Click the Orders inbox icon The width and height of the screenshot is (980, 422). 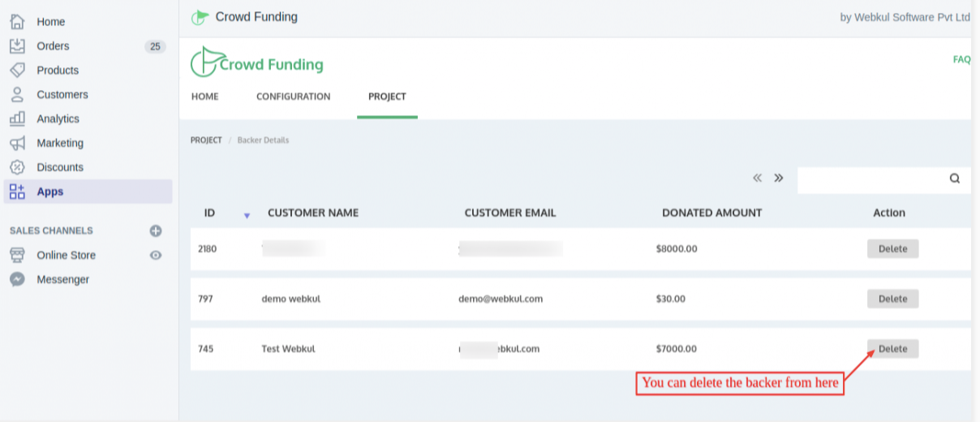(17, 46)
